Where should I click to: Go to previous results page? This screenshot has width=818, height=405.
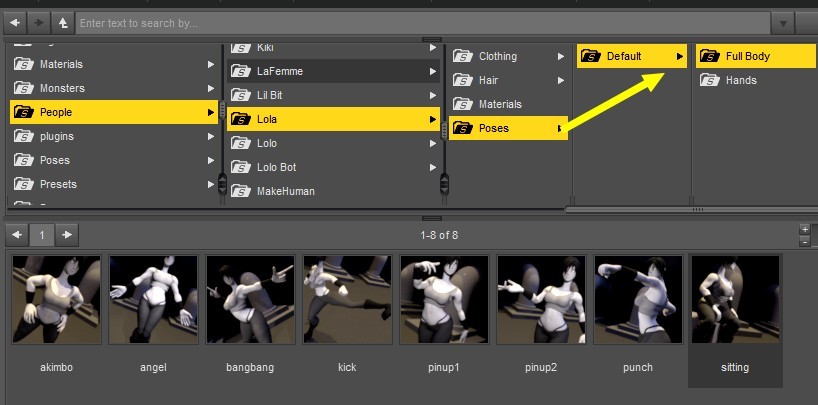coord(17,235)
